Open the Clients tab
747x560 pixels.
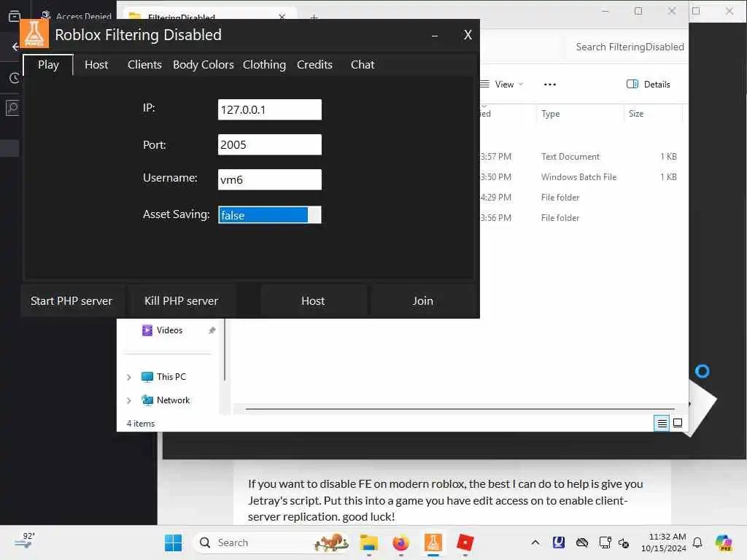tap(144, 65)
